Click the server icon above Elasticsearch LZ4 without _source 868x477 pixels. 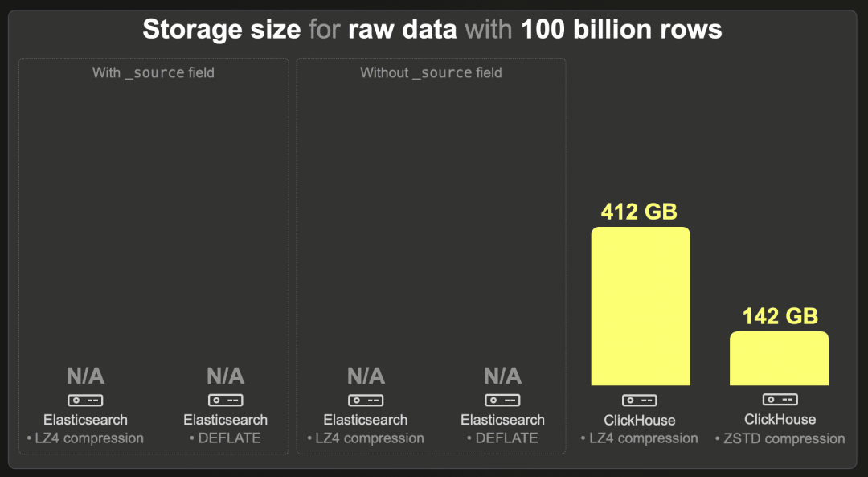point(366,400)
